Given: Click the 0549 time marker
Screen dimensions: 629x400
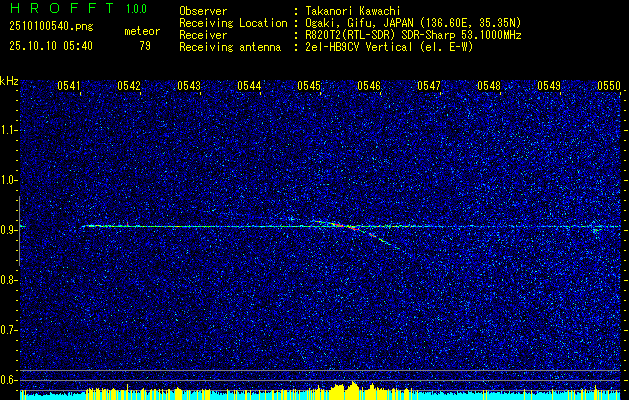Looking at the screenshot, I should click(x=549, y=85).
